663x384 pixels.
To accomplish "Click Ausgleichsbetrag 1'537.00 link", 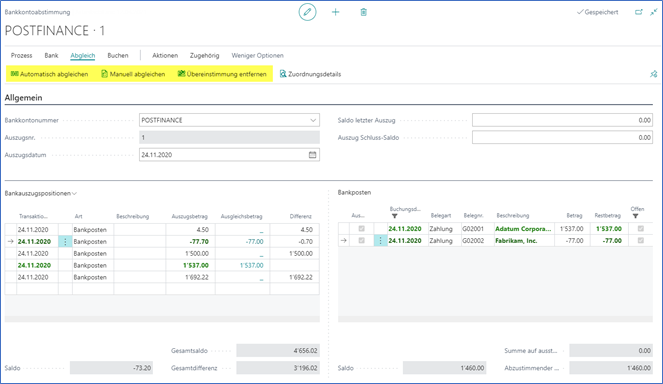I will point(252,265).
